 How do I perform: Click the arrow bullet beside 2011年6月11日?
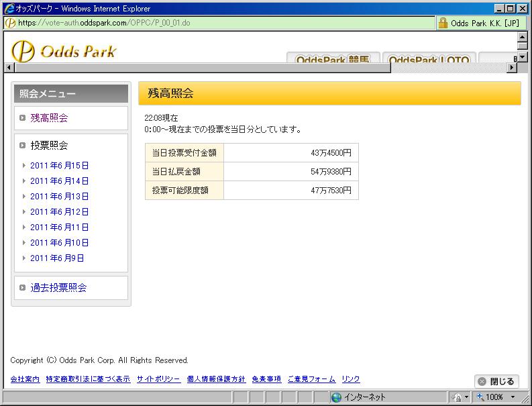coord(23,227)
